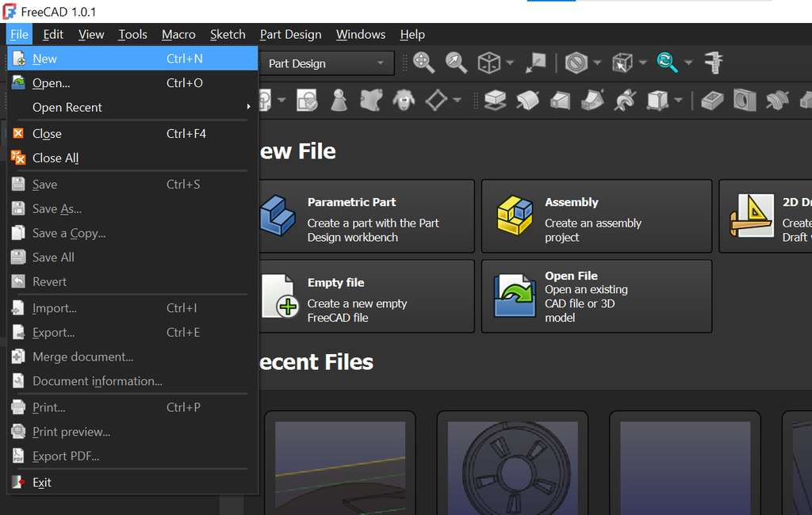This screenshot has width=812, height=515.
Task: Click the bounding box selection icon
Action: point(622,63)
